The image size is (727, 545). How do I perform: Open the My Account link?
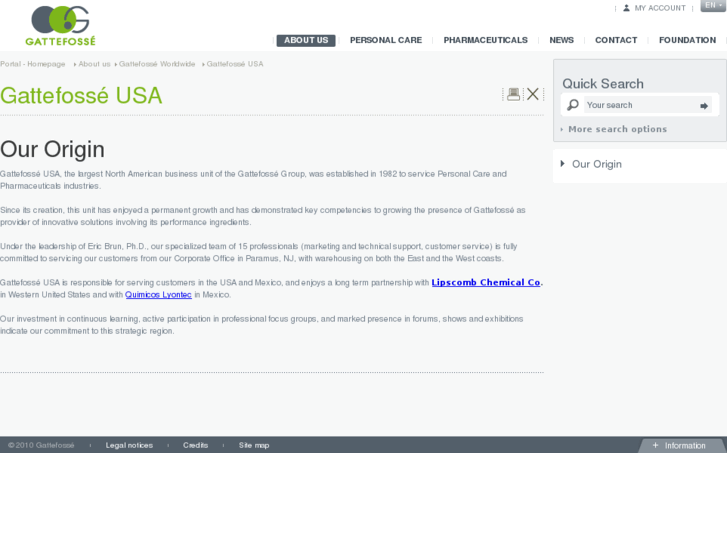pos(660,8)
